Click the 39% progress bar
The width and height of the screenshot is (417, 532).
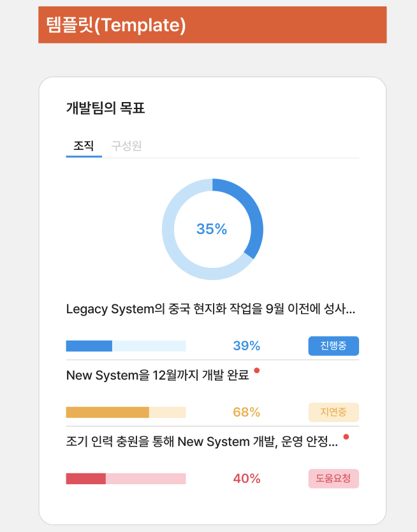tap(126, 346)
